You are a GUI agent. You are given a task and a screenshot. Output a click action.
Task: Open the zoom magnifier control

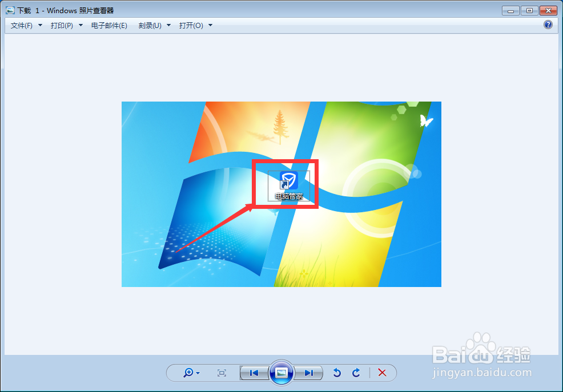pyautogui.click(x=188, y=373)
